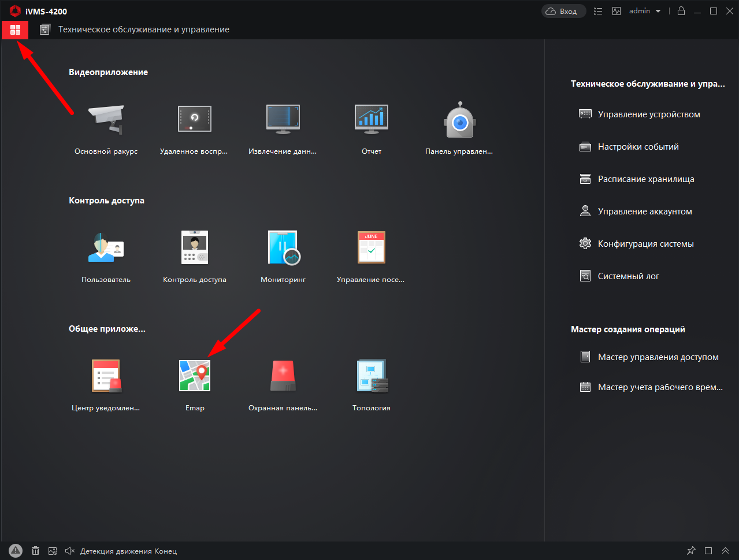This screenshot has width=739, height=560.
Task: Open Управление устройством from right panel
Action: pos(648,114)
